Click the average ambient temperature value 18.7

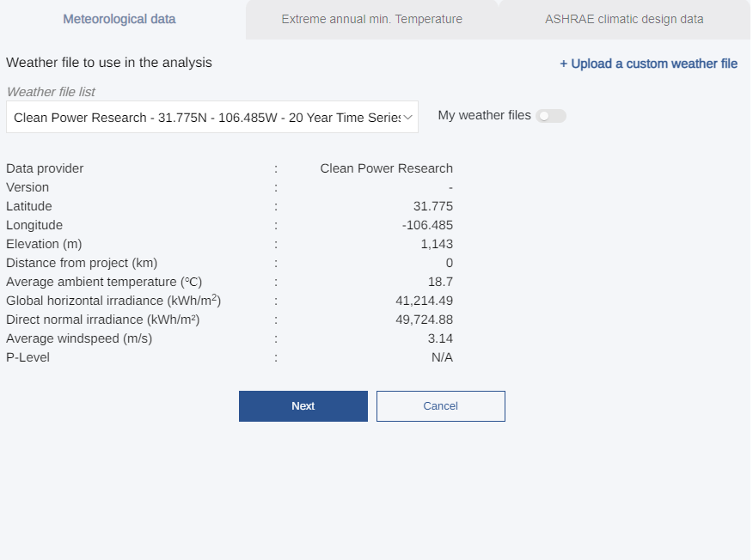click(x=441, y=281)
